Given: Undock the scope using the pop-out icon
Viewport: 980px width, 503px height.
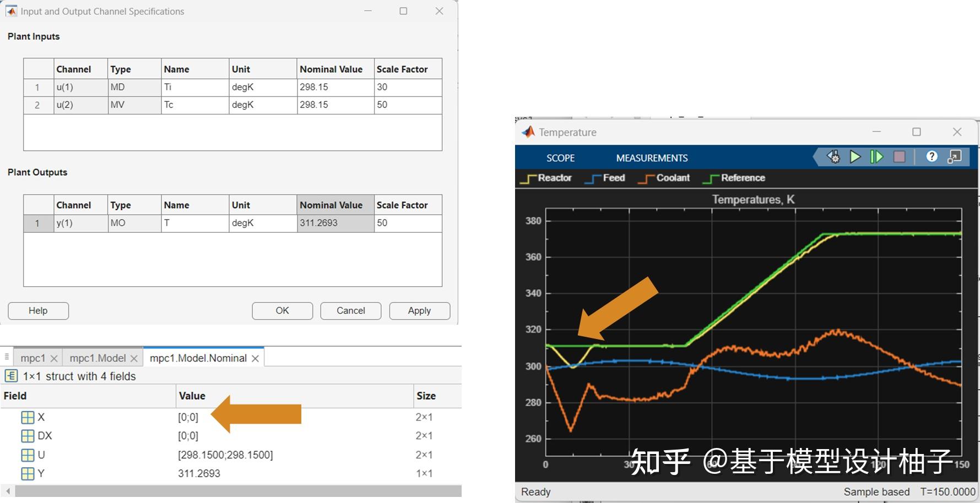Looking at the screenshot, I should point(954,157).
